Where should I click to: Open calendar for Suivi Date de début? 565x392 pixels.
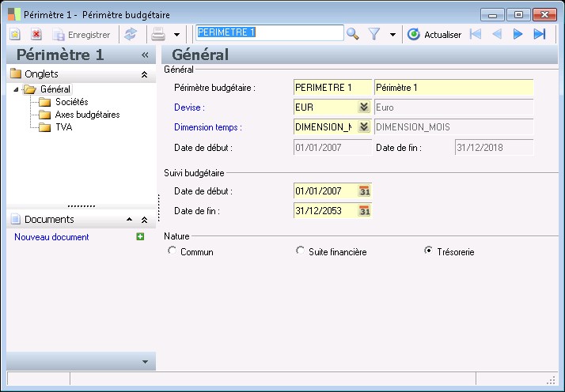click(x=365, y=191)
